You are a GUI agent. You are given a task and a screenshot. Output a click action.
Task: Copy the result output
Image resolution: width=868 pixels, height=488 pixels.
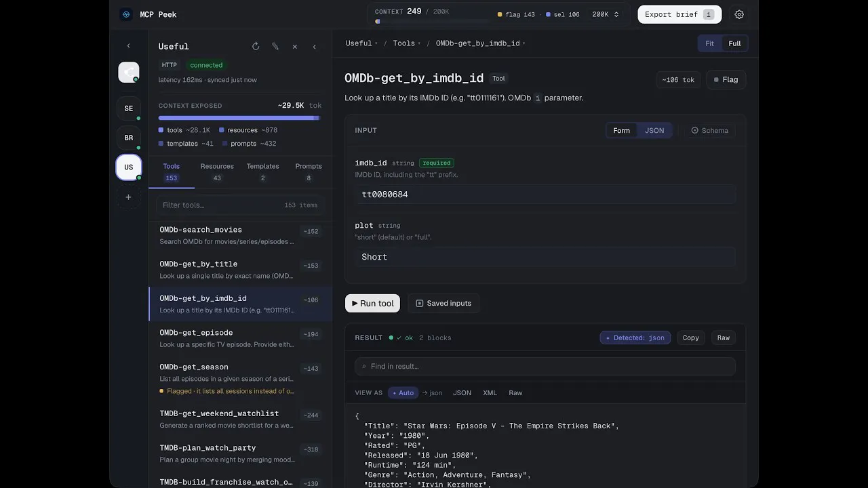(691, 338)
